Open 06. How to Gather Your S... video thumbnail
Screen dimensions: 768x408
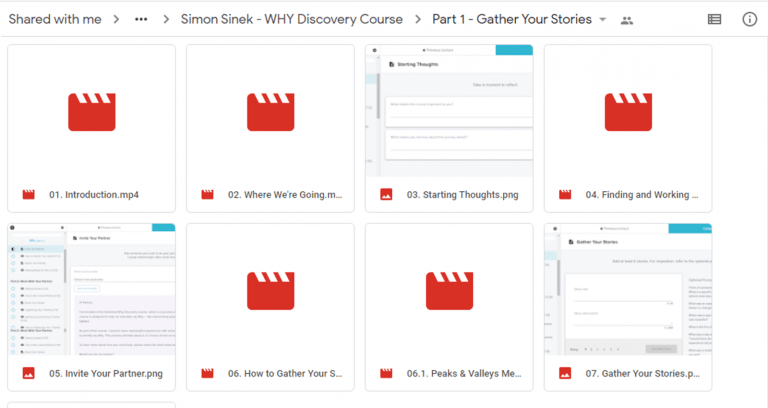[x=270, y=290]
